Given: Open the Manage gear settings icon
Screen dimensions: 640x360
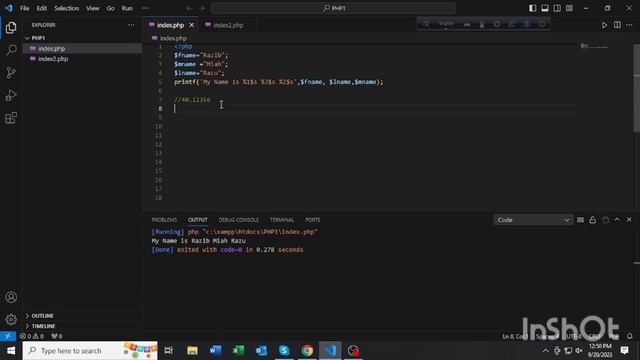Looking at the screenshot, I should coord(11,319).
